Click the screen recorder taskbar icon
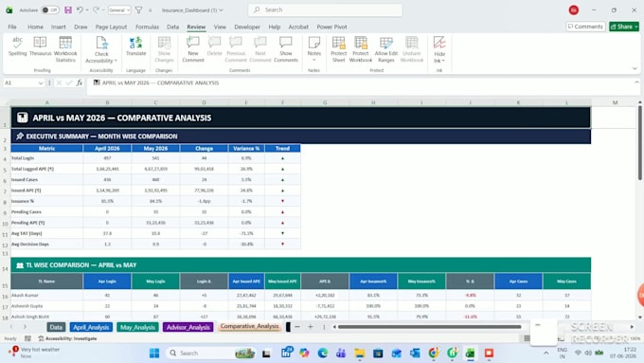The height and width of the screenshot is (363, 644). pyautogui.click(x=489, y=354)
